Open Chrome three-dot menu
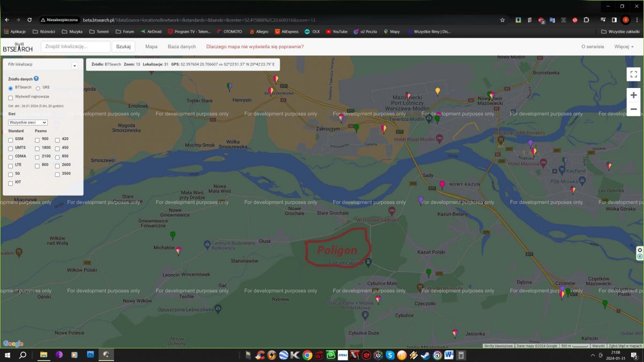644x362 pixels. point(636,20)
